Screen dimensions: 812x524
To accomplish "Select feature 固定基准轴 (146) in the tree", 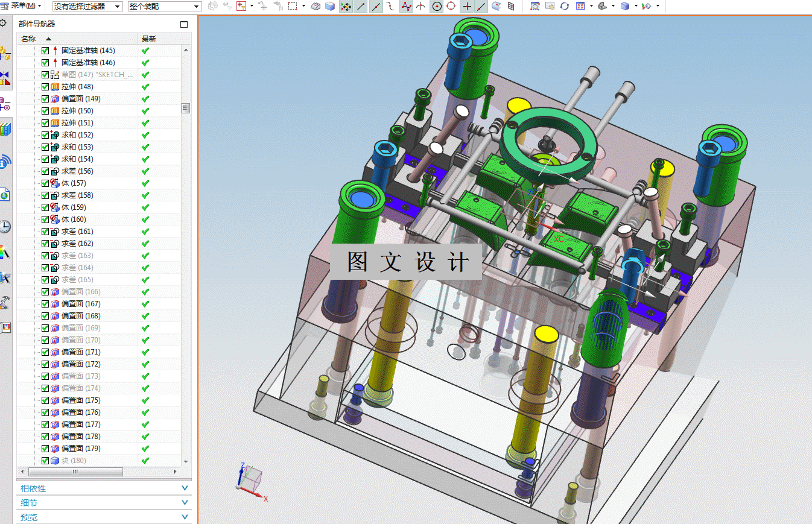I will (88, 63).
